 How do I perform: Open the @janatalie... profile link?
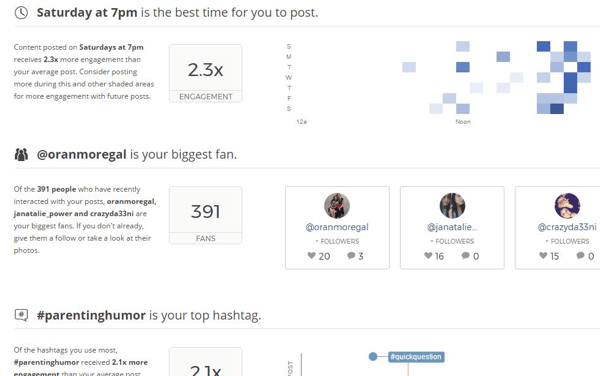(452, 227)
